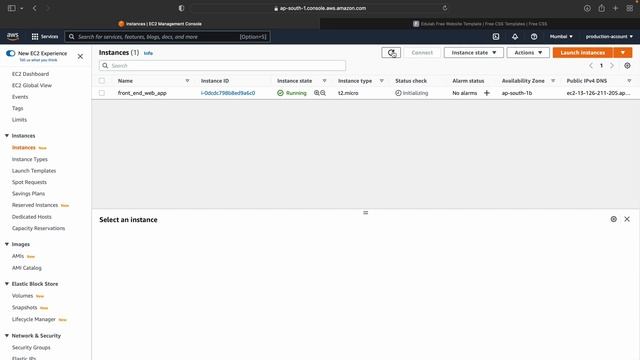Screen dimensions: 640x360
Task: Open notifications bell in AWS header
Action: click(x=515, y=37)
